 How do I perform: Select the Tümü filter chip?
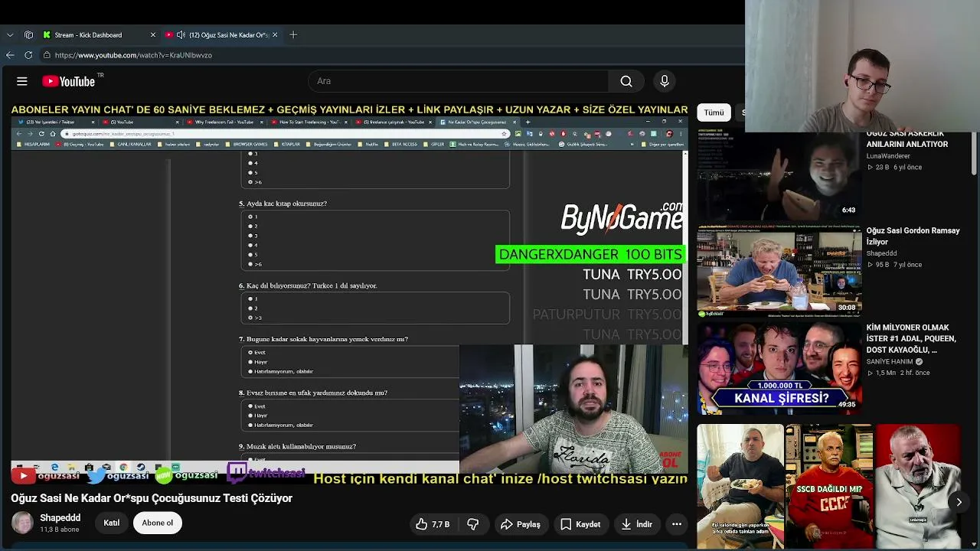714,112
